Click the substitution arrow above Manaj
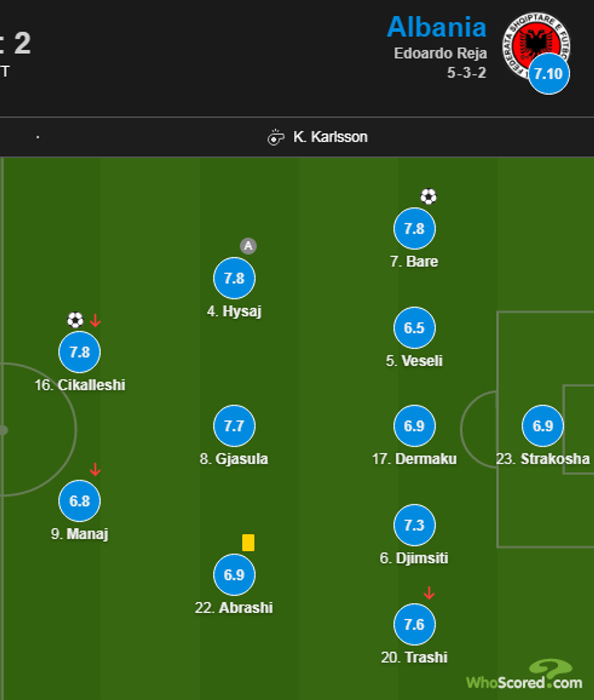The width and height of the screenshot is (594, 700). pos(95,469)
